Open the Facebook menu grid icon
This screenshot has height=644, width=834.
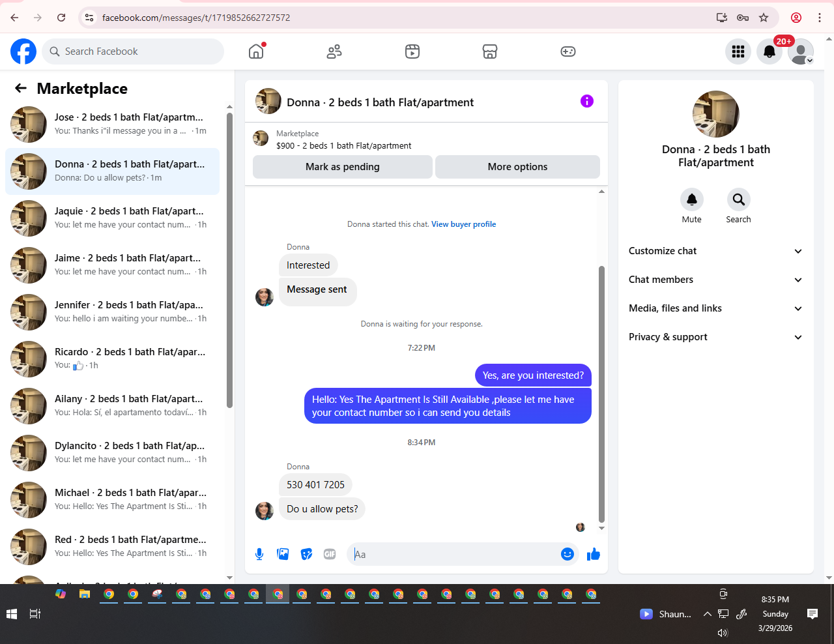tap(738, 51)
